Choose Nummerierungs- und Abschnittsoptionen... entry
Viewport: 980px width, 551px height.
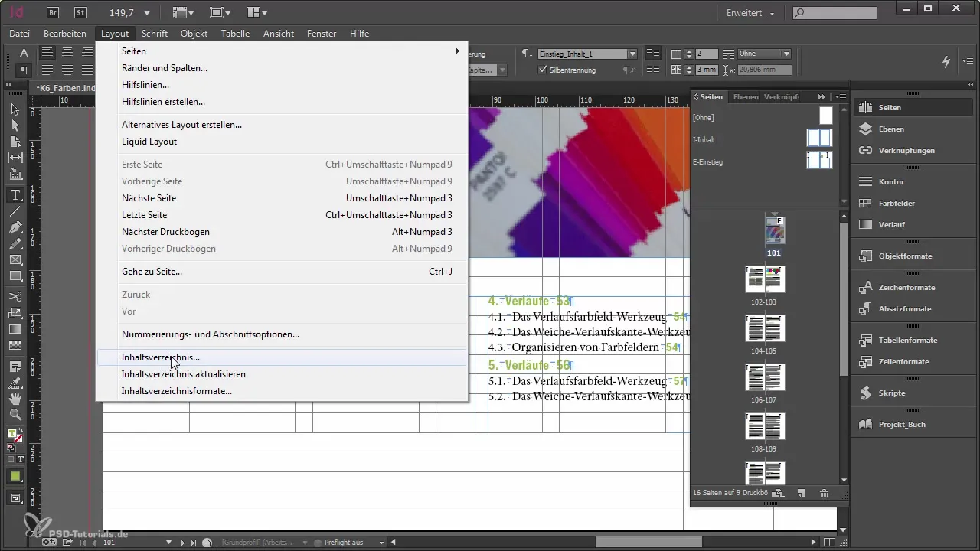point(282,334)
